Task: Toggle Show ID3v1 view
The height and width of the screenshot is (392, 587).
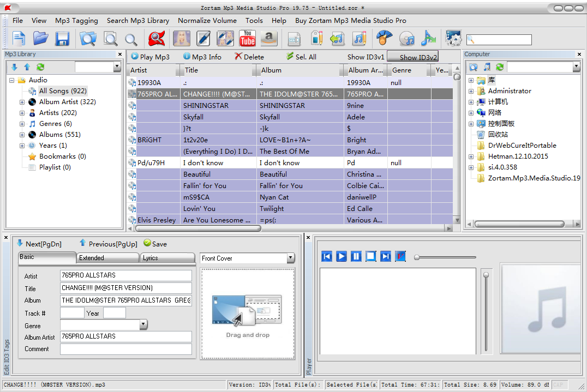Action: pyautogui.click(x=366, y=57)
